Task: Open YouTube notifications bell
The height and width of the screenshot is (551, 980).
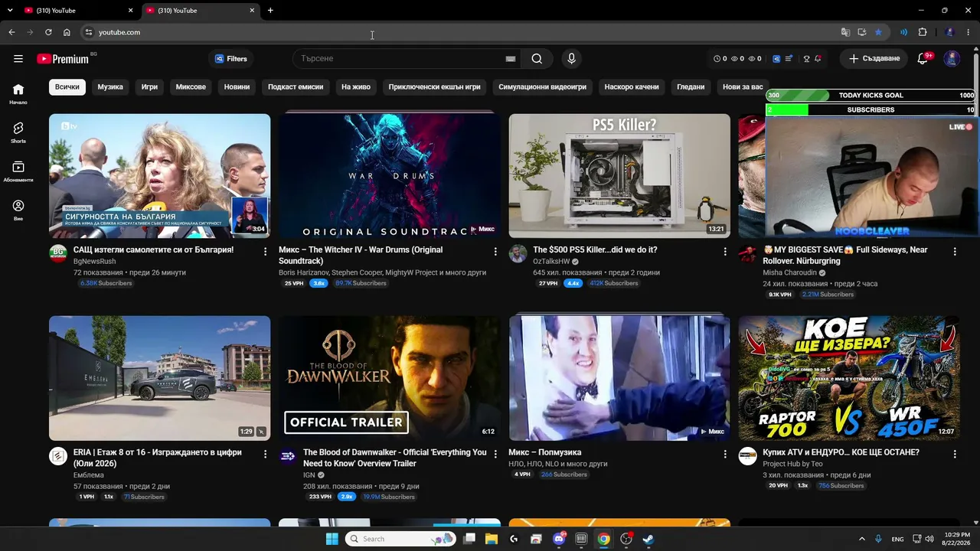Action: (x=923, y=59)
